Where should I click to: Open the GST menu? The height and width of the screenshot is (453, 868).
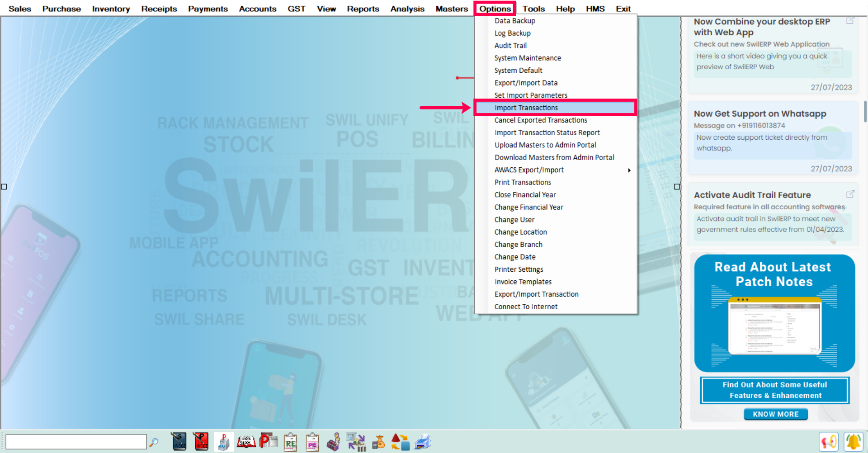coord(297,9)
